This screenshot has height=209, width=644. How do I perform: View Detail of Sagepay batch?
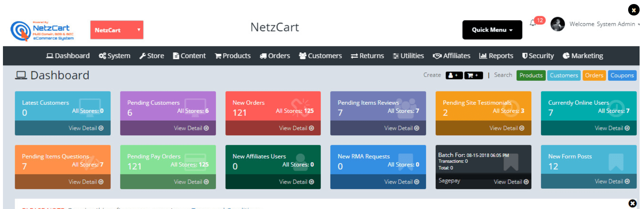coord(511,182)
